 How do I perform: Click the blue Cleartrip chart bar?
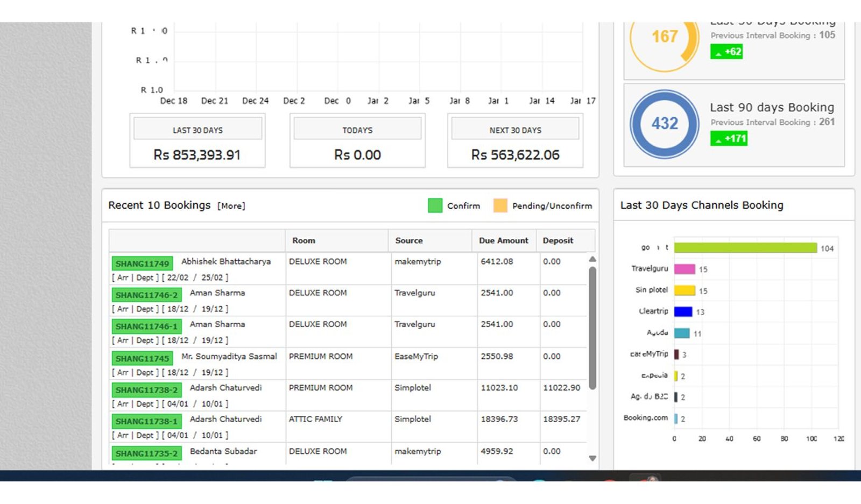tap(683, 311)
